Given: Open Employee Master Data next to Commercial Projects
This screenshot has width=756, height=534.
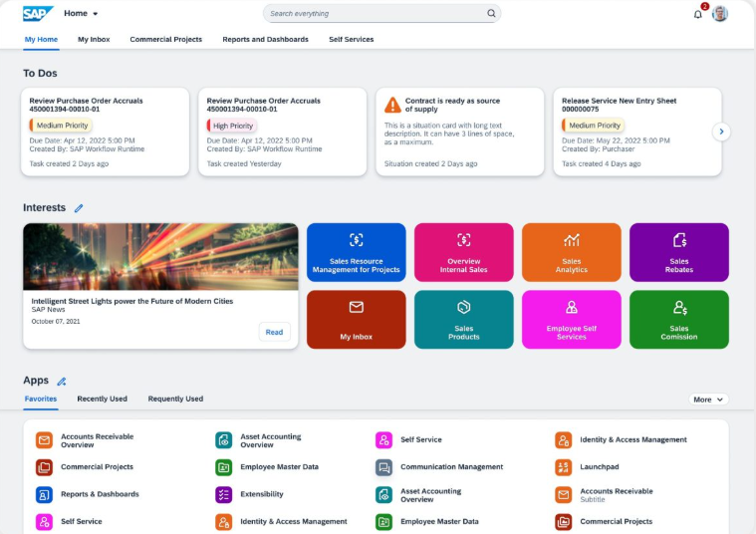Looking at the screenshot, I should pos(279,467).
